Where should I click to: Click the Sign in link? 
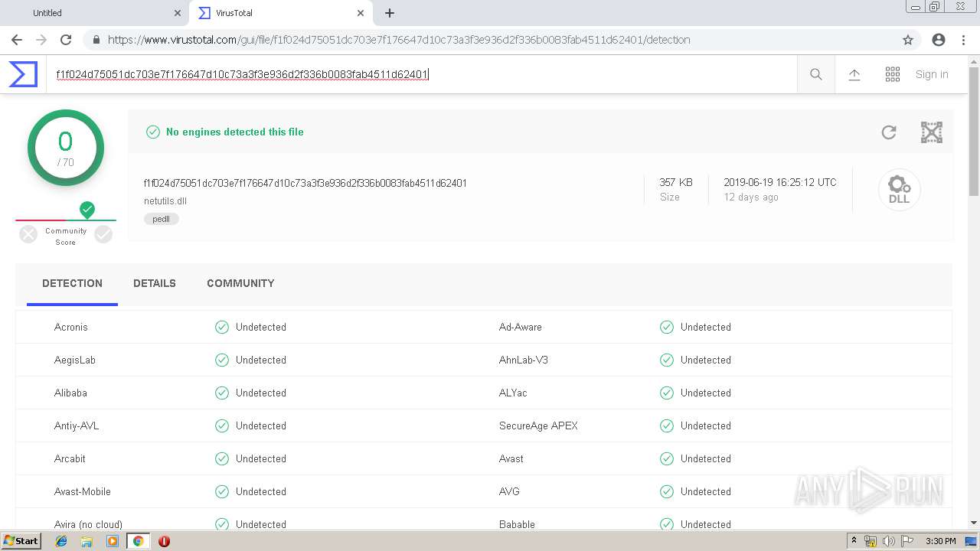[x=932, y=74]
